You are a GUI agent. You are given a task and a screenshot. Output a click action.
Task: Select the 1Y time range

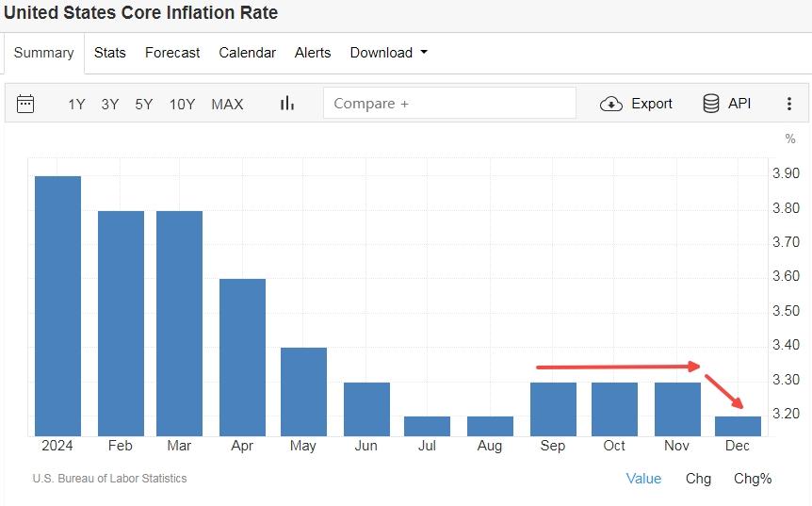click(76, 105)
